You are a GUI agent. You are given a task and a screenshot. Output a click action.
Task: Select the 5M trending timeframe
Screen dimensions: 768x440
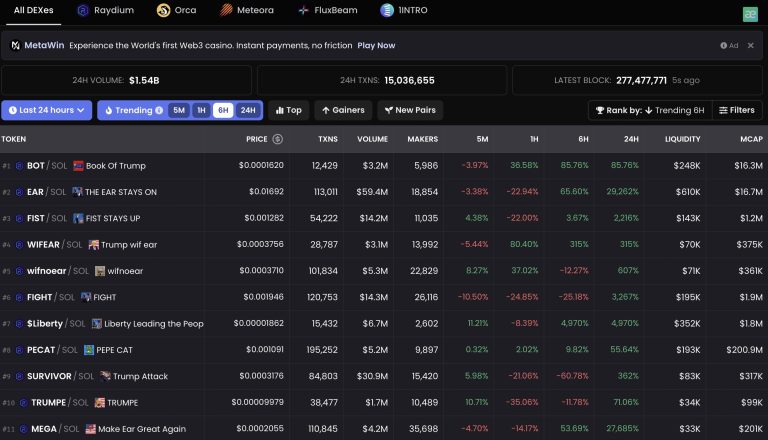[179, 110]
